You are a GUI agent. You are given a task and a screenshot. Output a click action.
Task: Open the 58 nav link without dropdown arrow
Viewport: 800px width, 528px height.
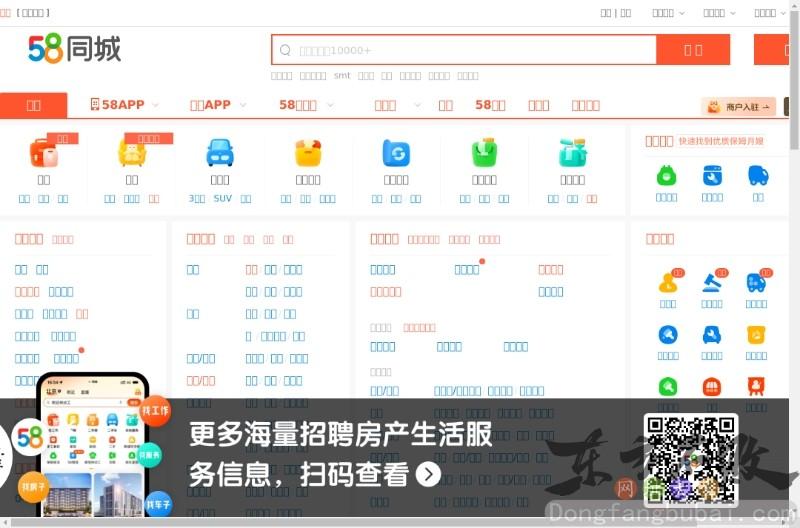point(490,105)
